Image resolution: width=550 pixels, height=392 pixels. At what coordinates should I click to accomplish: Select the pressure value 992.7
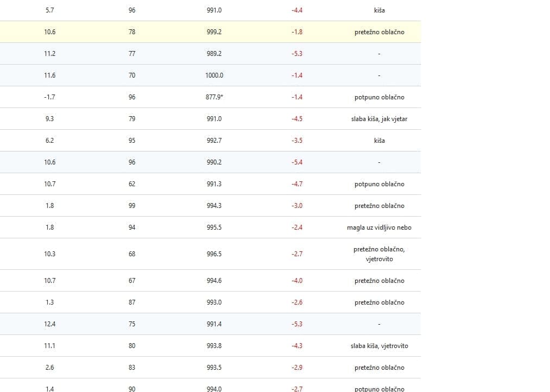pos(214,141)
